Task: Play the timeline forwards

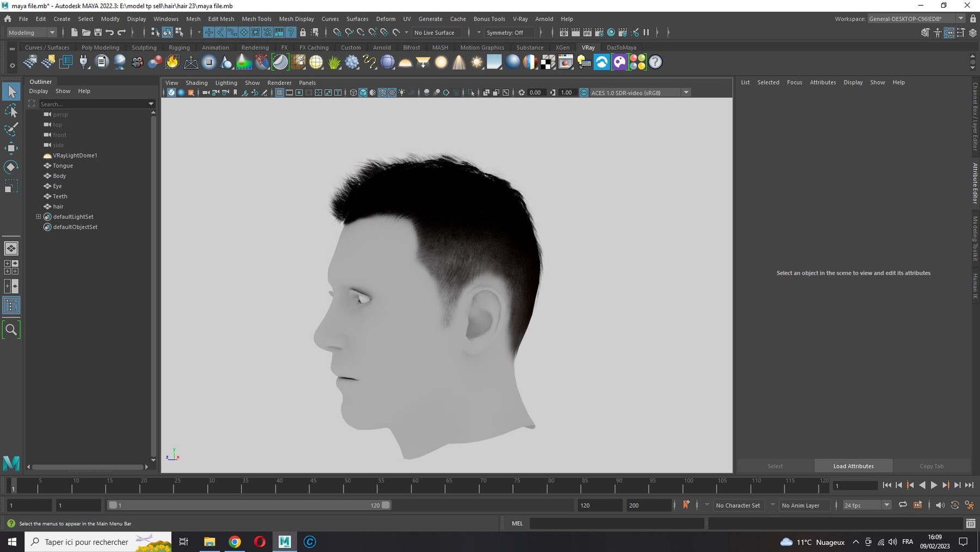Action: [x=934, y=485]
